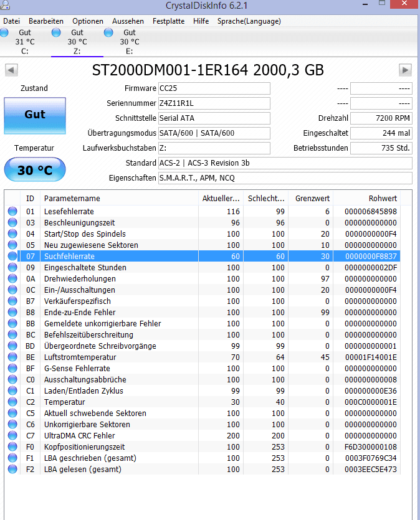Click the Gut health status button
The width and height of the screenshot is (420, 520).
click(35, 116)
